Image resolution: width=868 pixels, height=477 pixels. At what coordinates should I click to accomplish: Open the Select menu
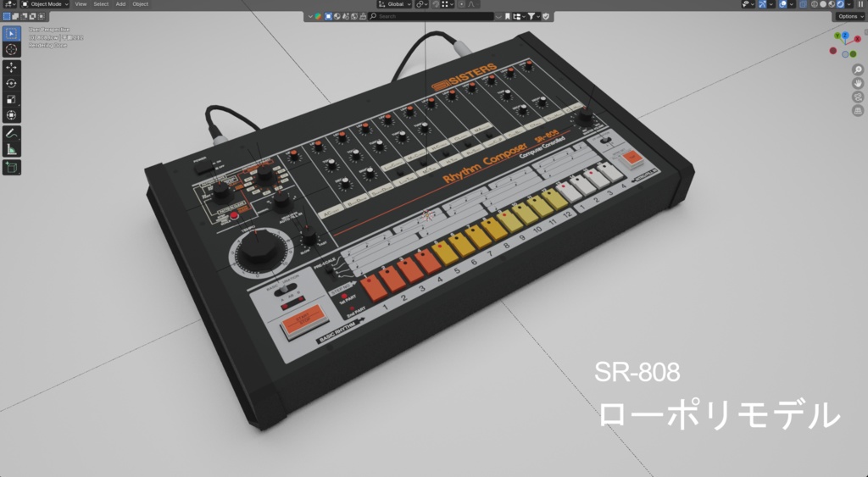click(x=101, y=4)
